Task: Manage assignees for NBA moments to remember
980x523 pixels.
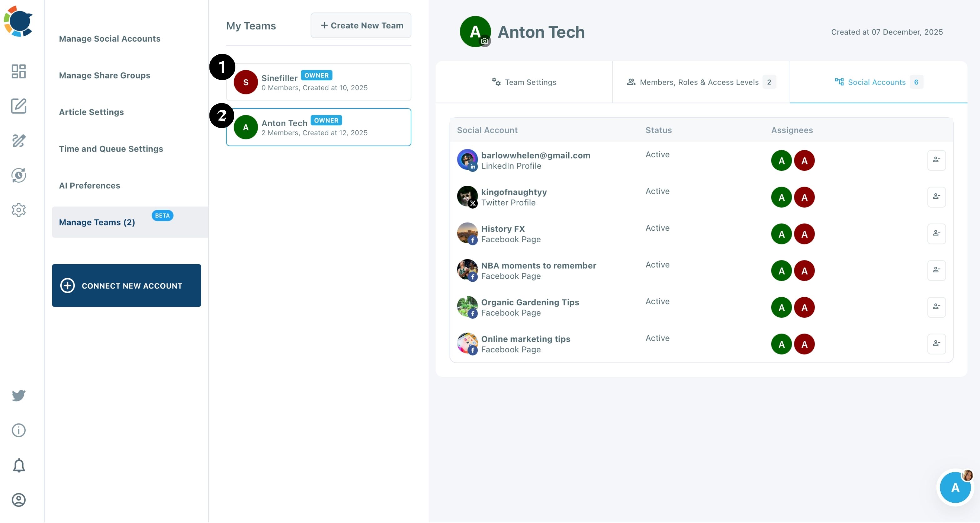Action: pos(936,270)
